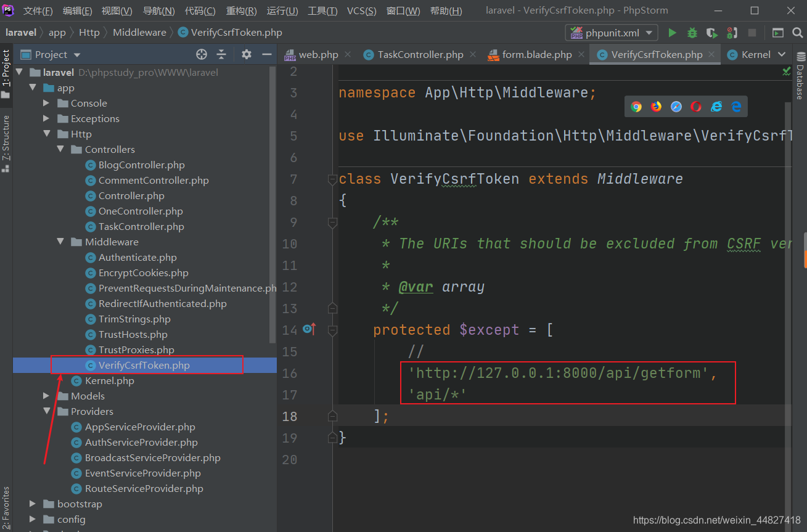Collapse all in Project panel
807x532 pixels.
click(221, 54)
